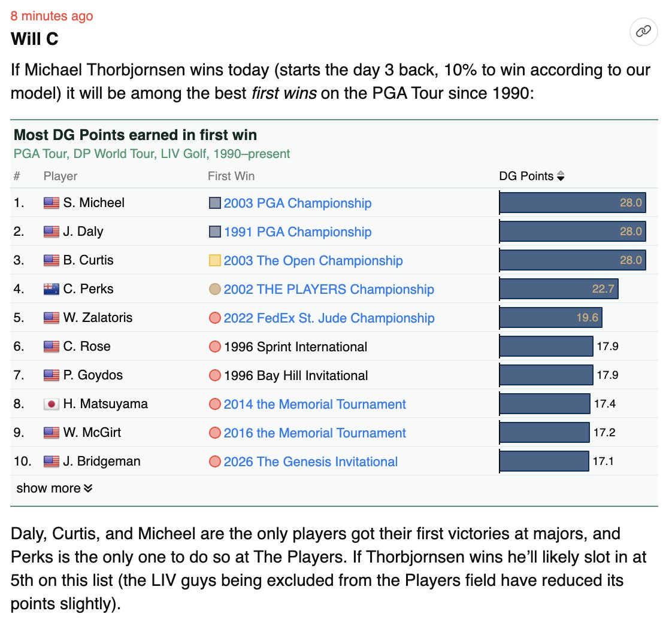Screen dimensions: 672x620
Task: Click Japan flag beside H. Matsuyama
Action: point(52,404)
